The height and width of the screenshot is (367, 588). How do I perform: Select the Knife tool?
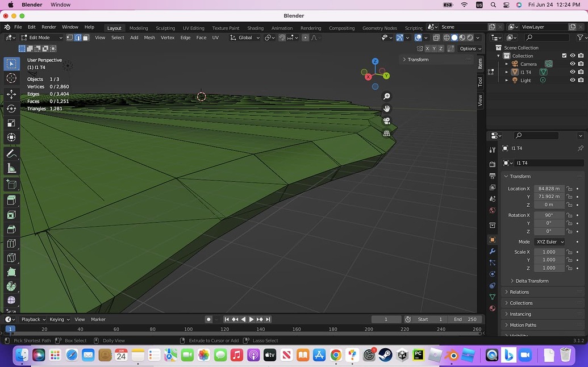click(11, 257)
